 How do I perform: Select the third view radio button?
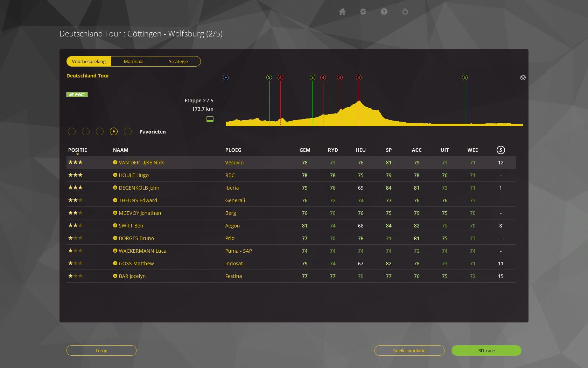coord(100,131)
